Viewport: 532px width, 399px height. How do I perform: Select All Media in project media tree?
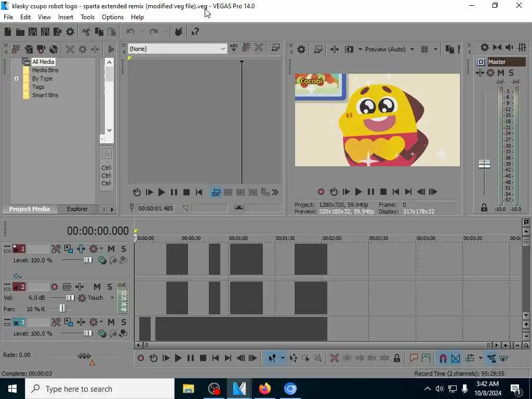pos(43,62)
